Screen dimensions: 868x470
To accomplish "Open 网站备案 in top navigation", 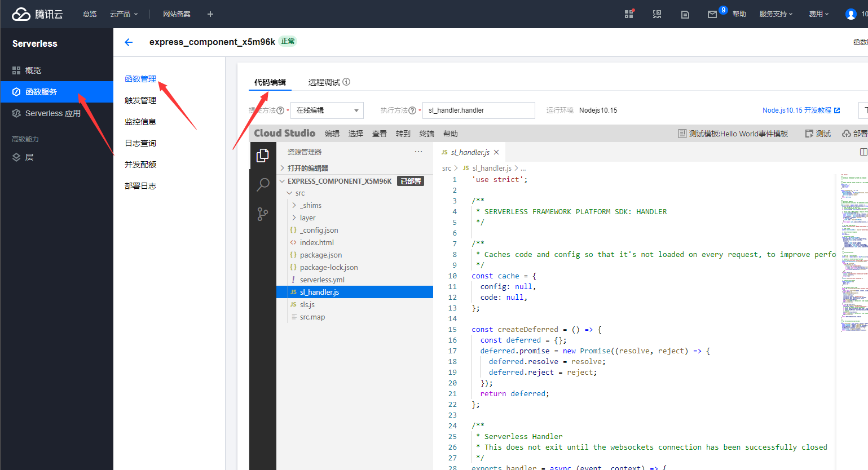I will point(177,14).
